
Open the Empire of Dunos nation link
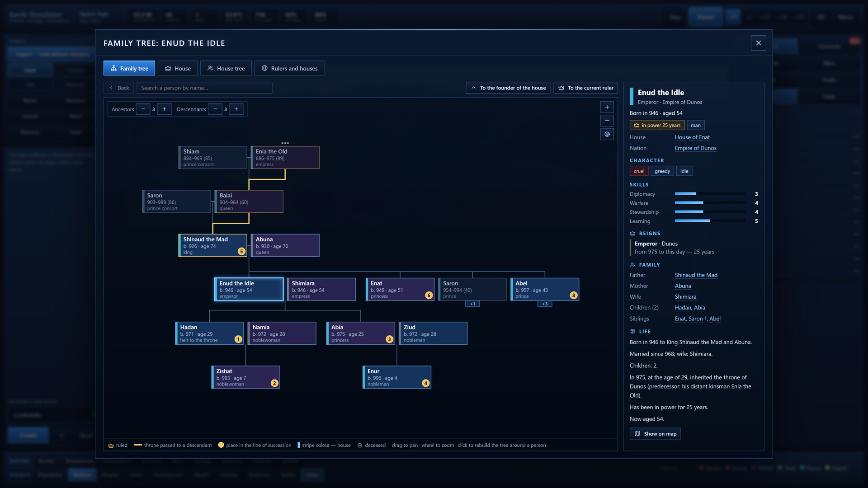pos(695,148)
